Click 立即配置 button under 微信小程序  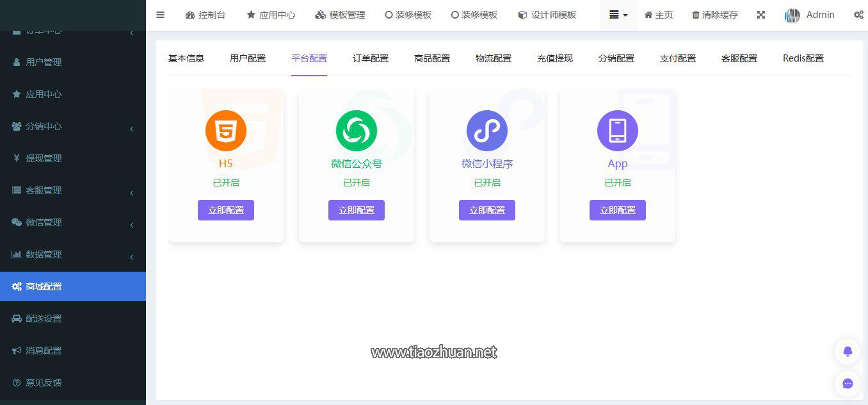click(x=486, y=210)
